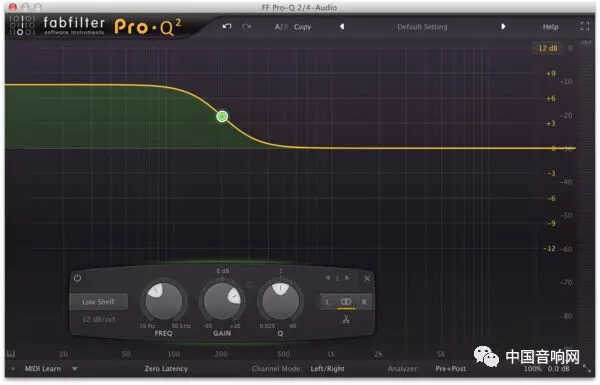Toggle the piano keyboard display icon
Screen dimensions: 600x385
(11, 354)
